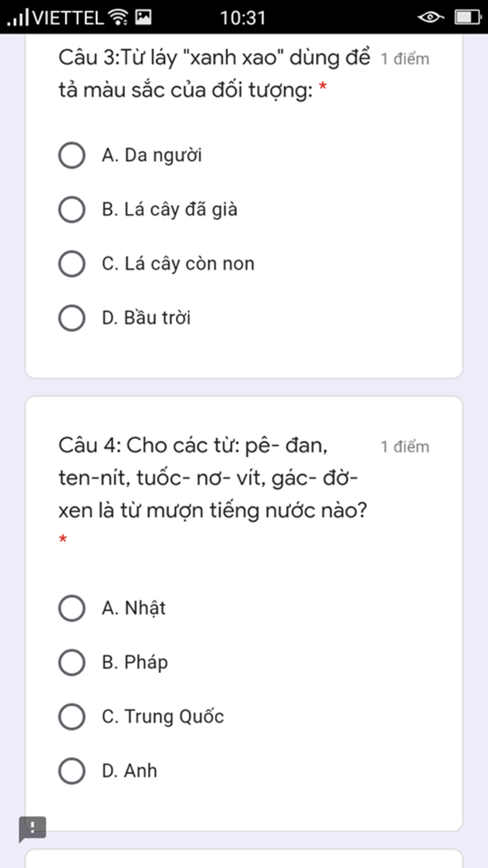The image size is (488, 868).
Task: Choose radio option D. Anh
Action: pos(72,771)
